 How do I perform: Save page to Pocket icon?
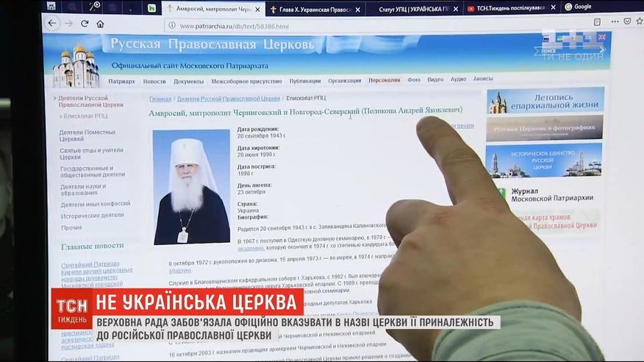coord(627,21)
